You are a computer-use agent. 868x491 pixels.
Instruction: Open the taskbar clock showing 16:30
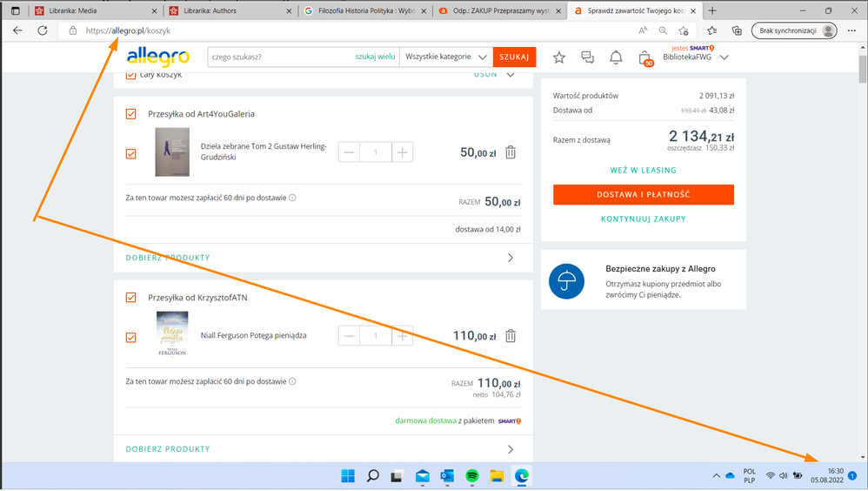[827, 476]
